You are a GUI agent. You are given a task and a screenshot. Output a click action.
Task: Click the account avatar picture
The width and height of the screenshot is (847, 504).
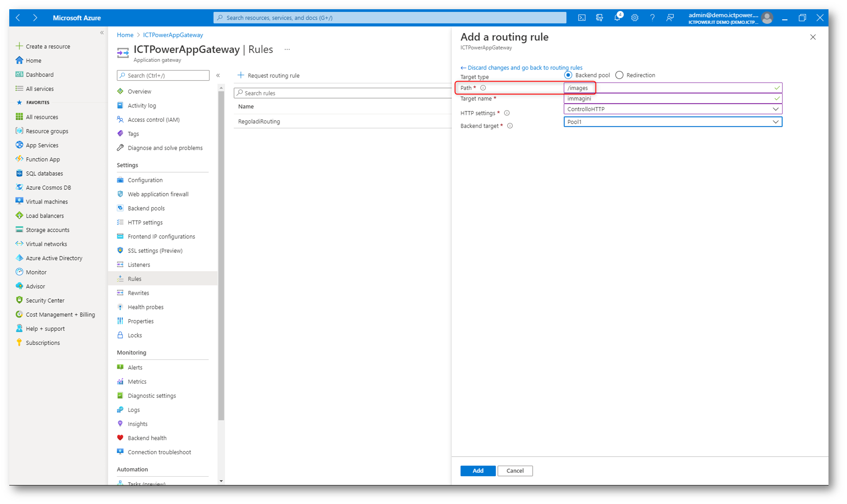click(767, 18)
